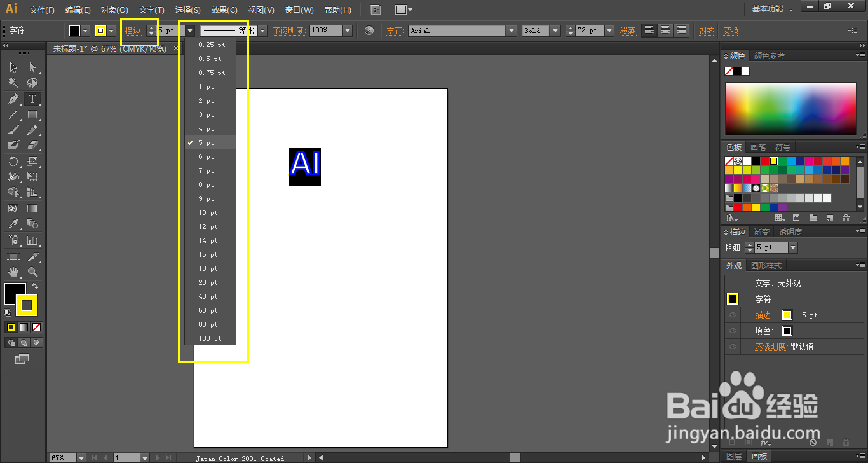Screen dimensions: 868x463
Task: Select the Line Segment tool
Action: pos(13,115)
